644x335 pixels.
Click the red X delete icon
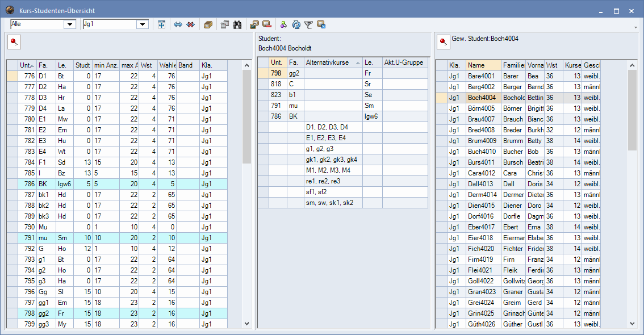point(191,24)
